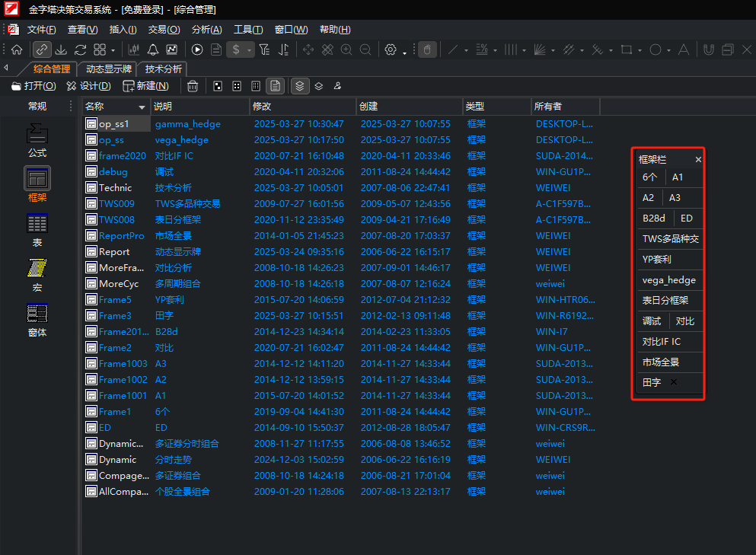The height and width of the screenshot is (555, 756).
Task: Open the 名称 column header dropdown arrow
Action: coord(142,107)
